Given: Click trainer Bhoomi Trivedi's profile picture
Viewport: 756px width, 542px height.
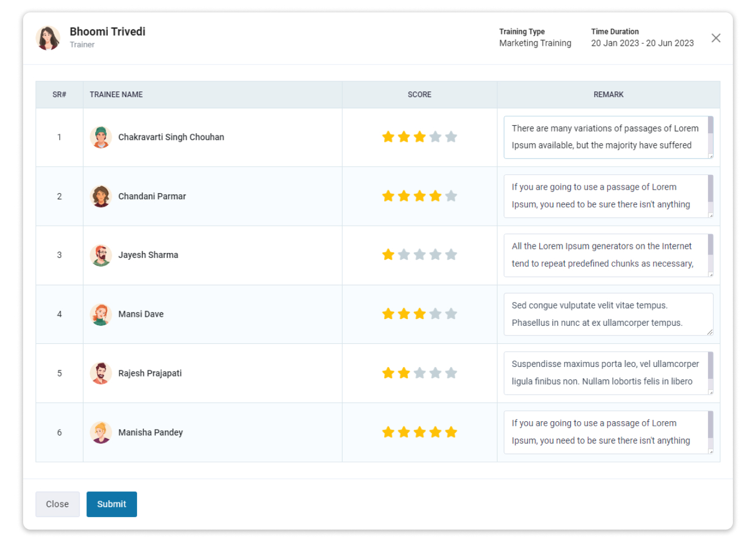Looking at the screenshot, I should pos(48,37).
